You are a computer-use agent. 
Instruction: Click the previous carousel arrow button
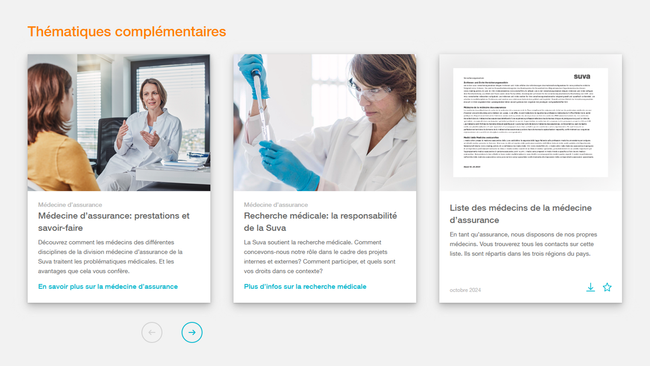152,332
